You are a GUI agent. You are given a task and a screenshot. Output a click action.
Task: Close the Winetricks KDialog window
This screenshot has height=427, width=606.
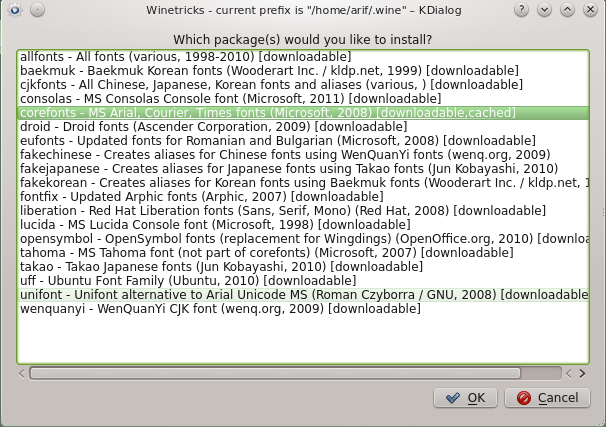tap(590, 10)
